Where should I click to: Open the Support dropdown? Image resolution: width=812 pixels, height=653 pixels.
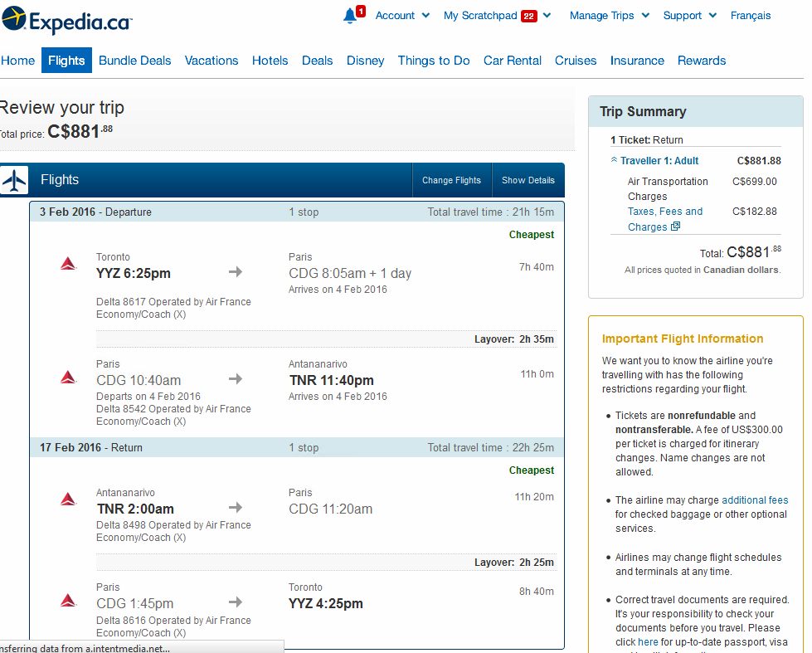pos(689,16)
